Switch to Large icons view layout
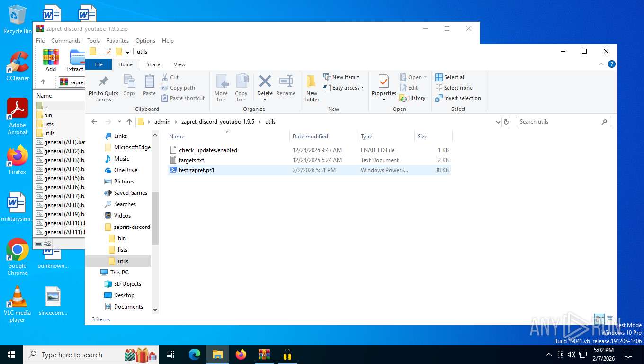Image resolution: width=644 pixels, height=364 pixels. [x=610, y=319]
